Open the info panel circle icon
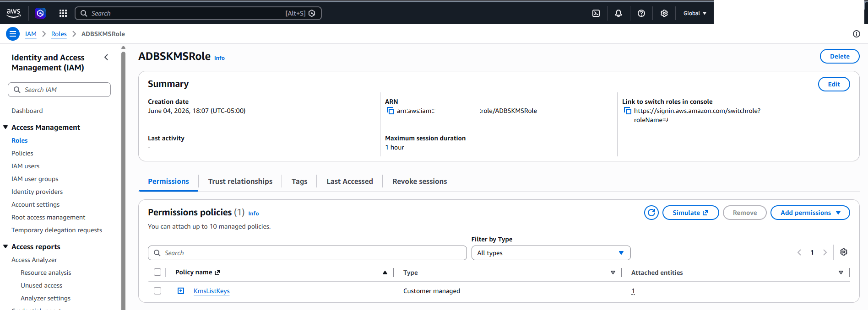868x310 pixels. 857,34
